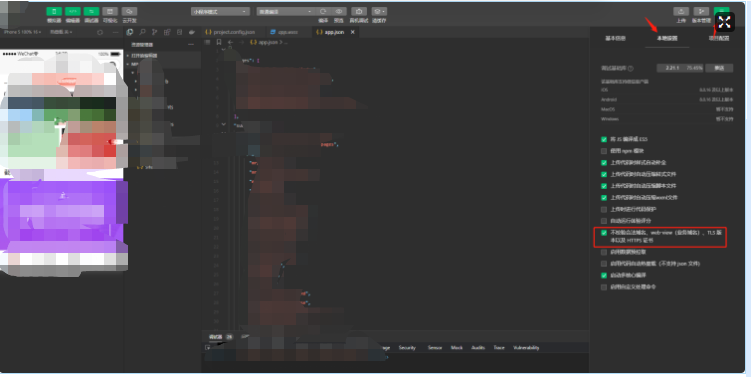
Task: Open the extensions icon in editor sidebar
Action: pyautogui.click(x=167, y=32)
